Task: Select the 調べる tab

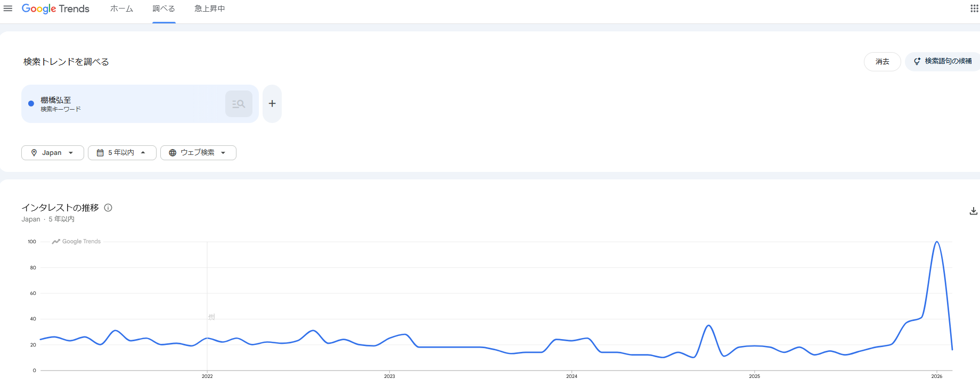Action: click(x=164, y=9)
